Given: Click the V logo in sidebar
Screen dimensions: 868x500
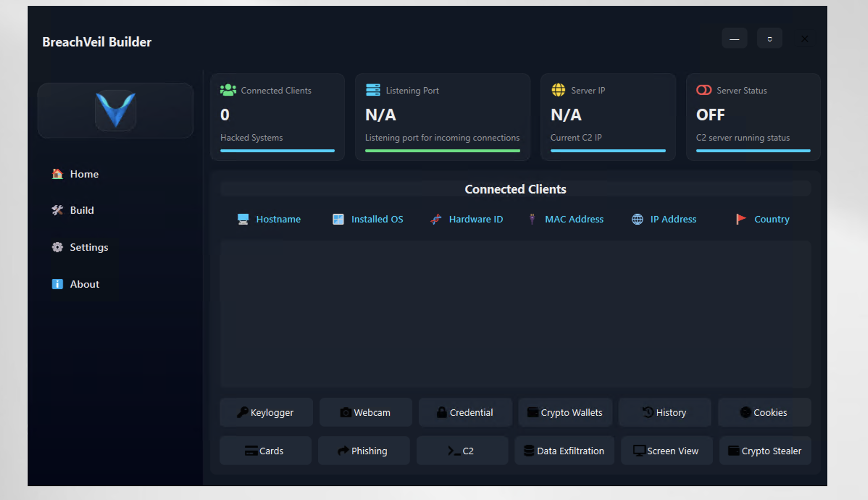Looking at the screenshot, I should (116, 110).
